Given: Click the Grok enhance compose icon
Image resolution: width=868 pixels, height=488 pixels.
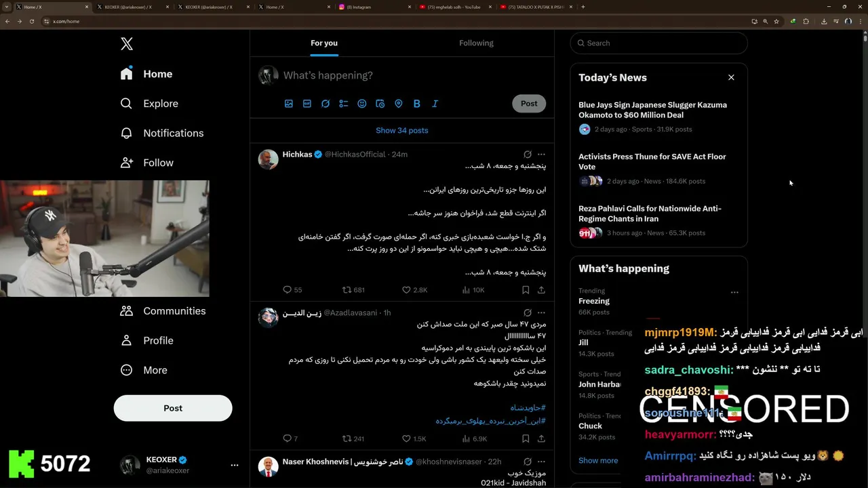Looking at the screenshot, I should pyautogui.click(x=325, y=104).
